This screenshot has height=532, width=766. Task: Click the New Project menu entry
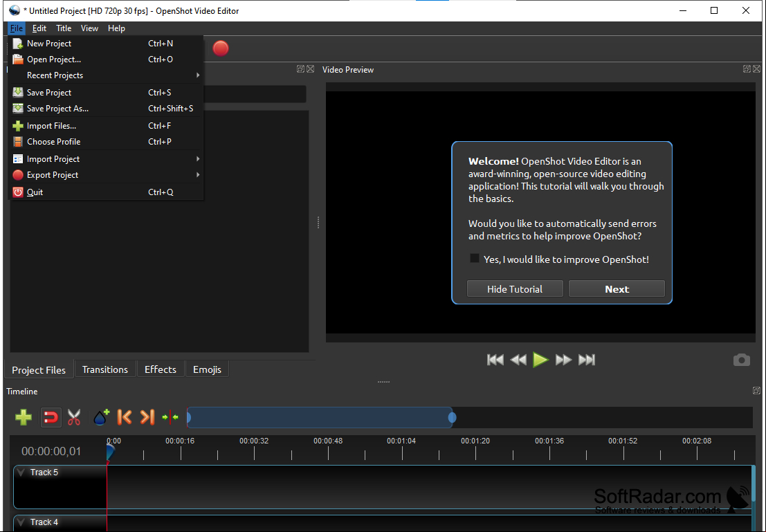tap(105, 44)
